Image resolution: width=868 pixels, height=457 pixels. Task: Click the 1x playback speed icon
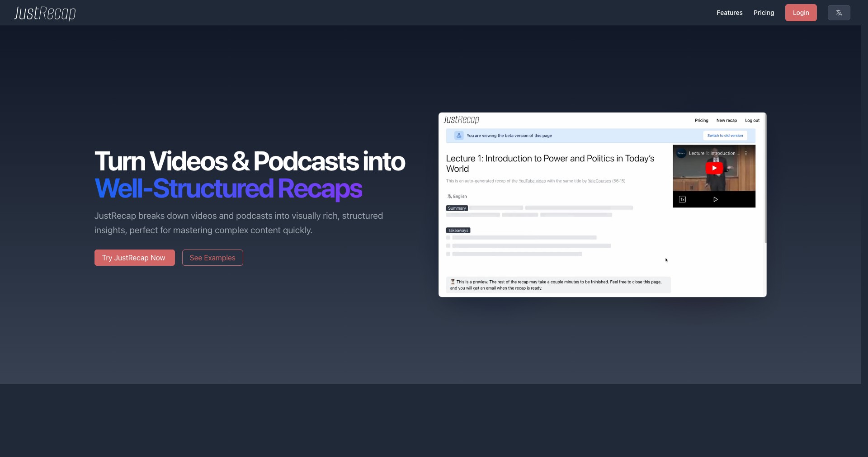(683, 199)
